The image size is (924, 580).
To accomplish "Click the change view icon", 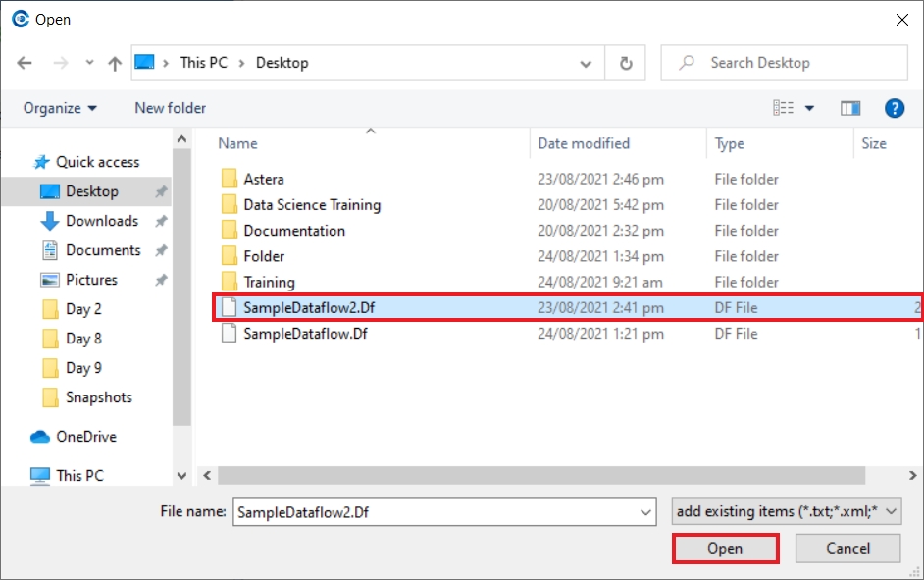I will 783,108.
